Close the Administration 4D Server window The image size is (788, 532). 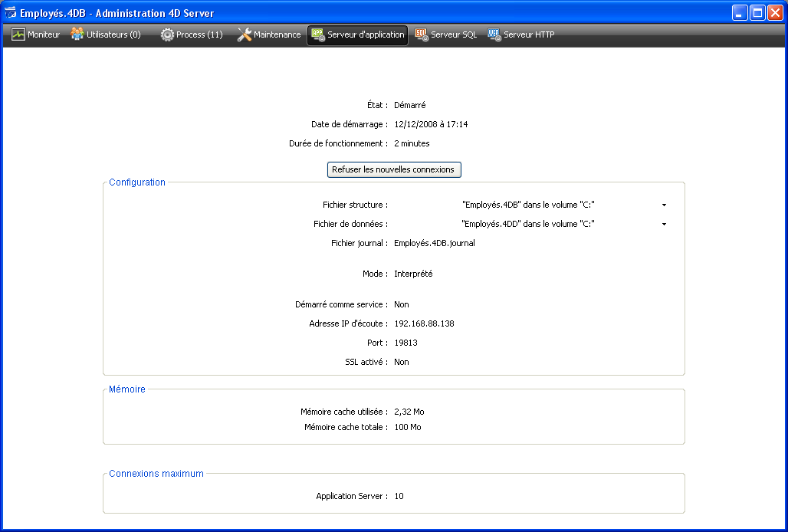(x=774, y=13)
